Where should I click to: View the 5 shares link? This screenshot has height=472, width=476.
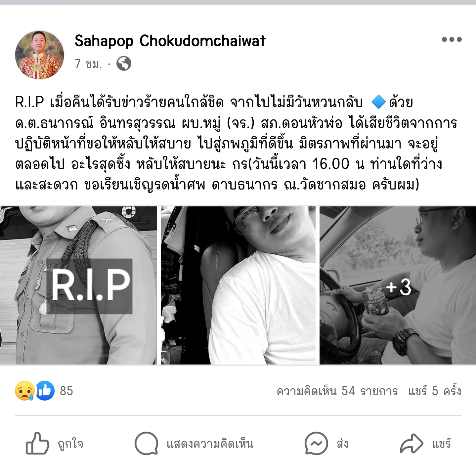[x=435, y=391]
